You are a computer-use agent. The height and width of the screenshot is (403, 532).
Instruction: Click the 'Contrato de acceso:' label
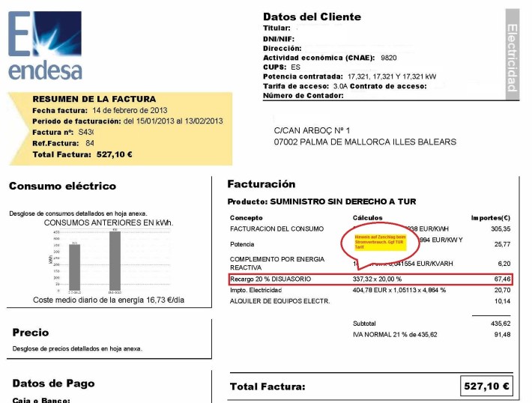[388, 86]
